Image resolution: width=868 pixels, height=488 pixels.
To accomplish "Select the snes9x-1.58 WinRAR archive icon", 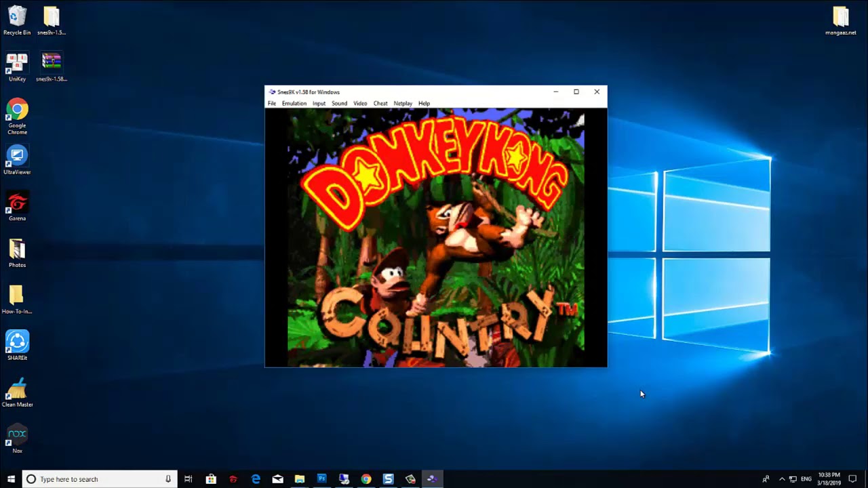I will (x=52, y=68).
